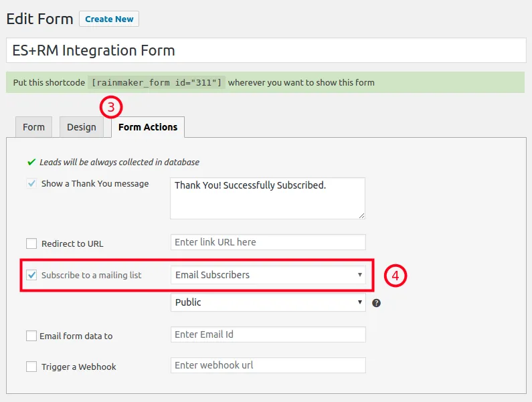Click the Enter webhook url field
The width and height of the screenshot is (532, 402).
(268, 365)
